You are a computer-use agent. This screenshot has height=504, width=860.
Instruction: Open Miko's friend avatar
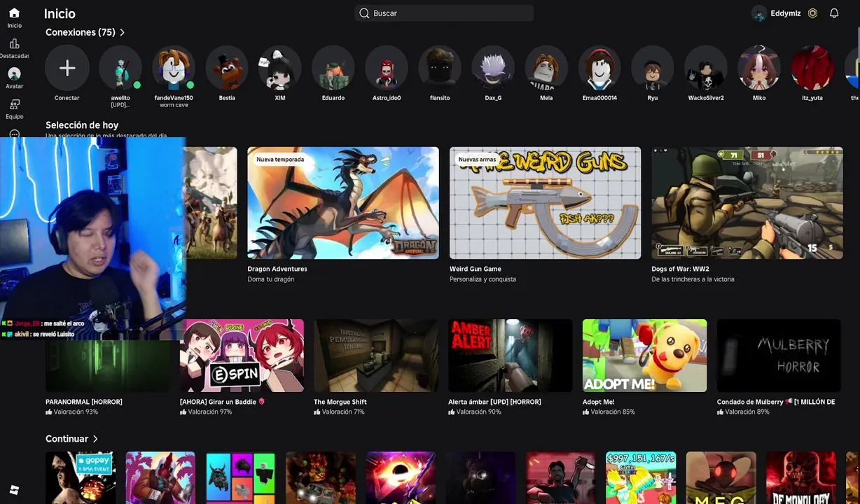759,68
